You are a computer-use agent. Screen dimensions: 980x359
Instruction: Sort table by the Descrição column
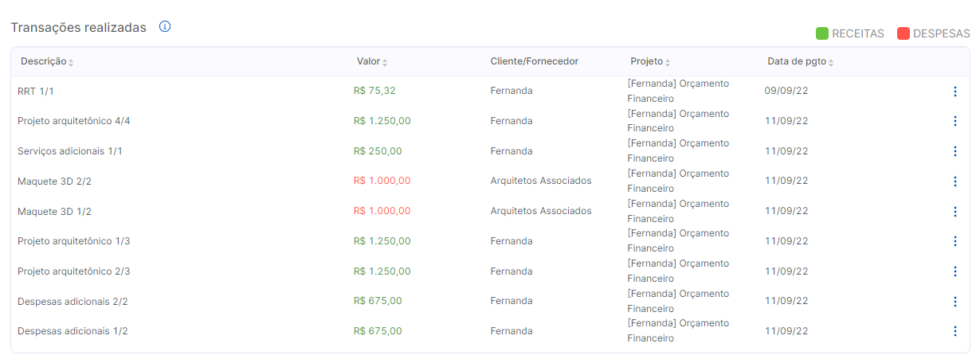point(47,61)
